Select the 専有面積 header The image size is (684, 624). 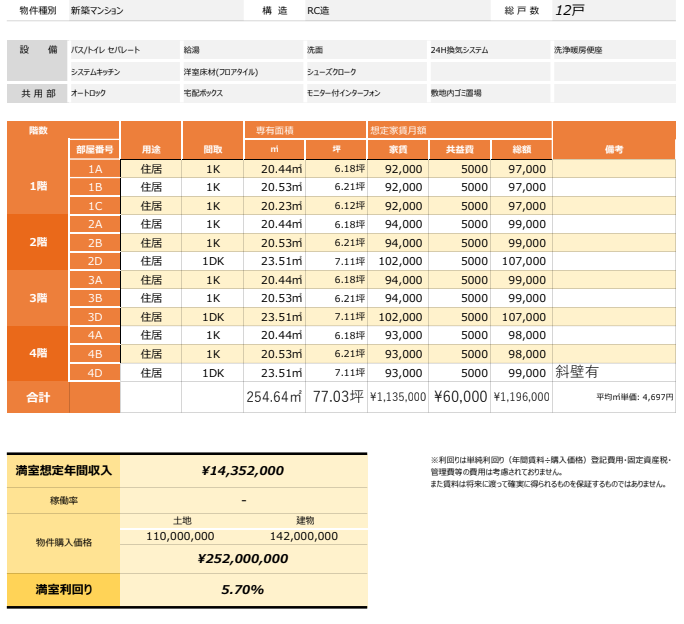tap(305, 130)
